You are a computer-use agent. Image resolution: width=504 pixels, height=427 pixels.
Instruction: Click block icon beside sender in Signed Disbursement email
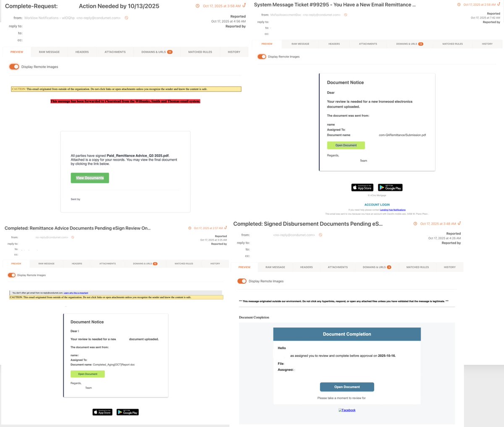[320, 235]
